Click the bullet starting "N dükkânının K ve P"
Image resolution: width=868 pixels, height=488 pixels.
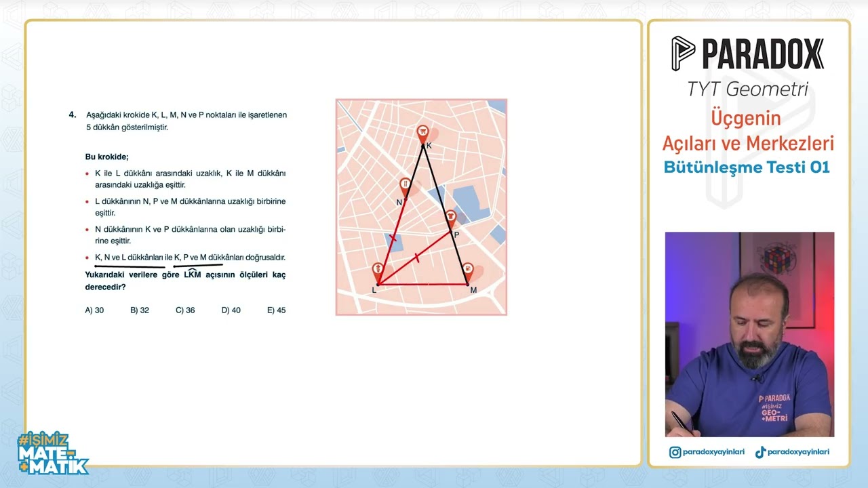[190, 235]
